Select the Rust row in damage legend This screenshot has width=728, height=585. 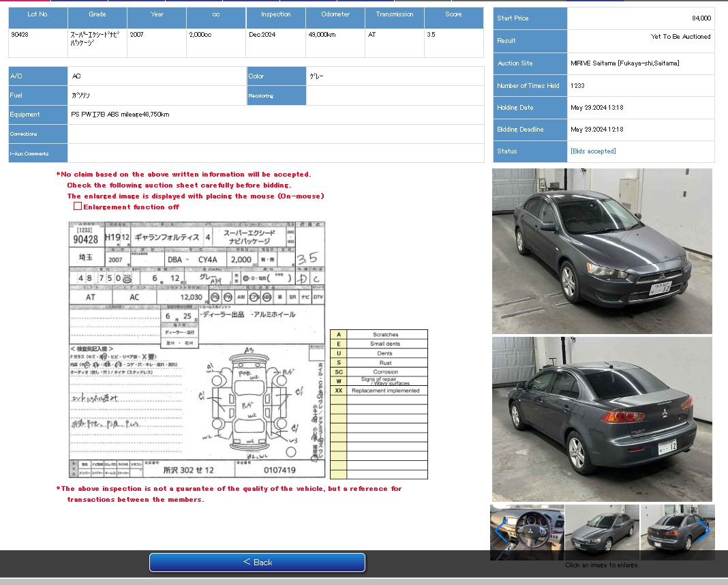[385, 363]
